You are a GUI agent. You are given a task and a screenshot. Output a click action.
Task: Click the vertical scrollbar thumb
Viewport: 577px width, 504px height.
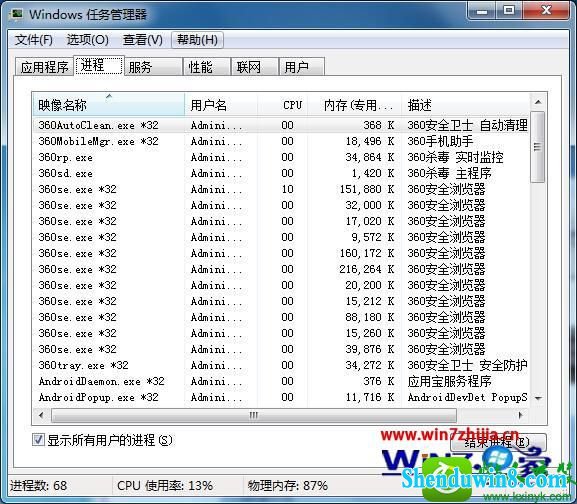click(x=538, y=147)
